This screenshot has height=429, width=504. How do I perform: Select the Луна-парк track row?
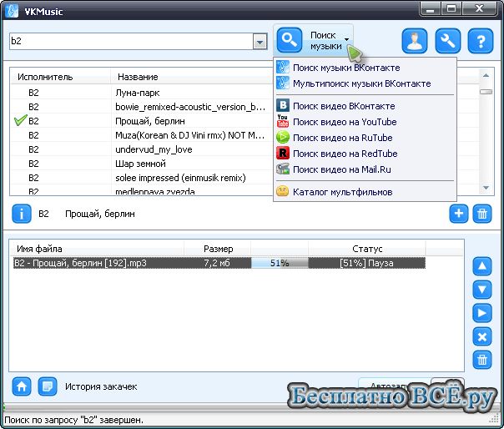pyautogui.click(x=142, y=93)
